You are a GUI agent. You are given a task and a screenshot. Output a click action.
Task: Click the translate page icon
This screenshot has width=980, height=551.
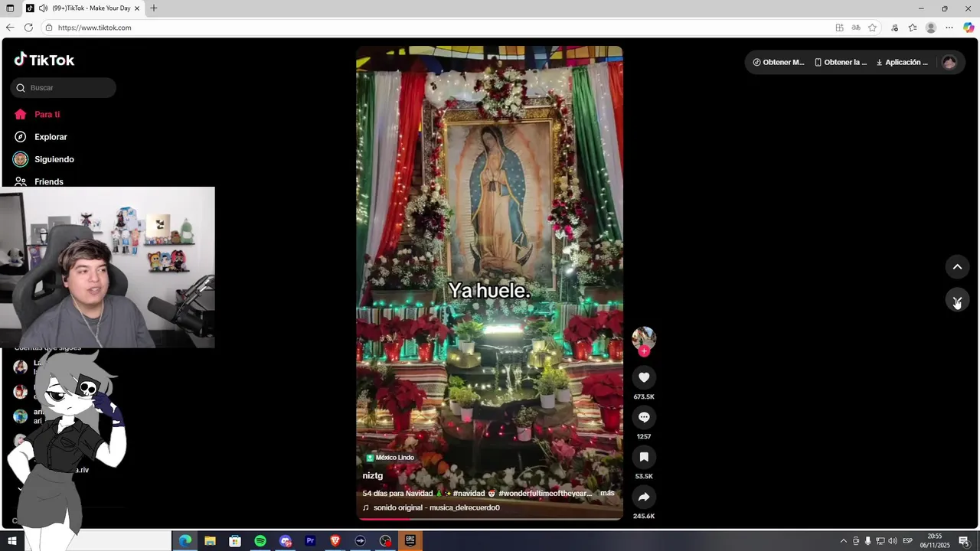click(x=856, y=28)
